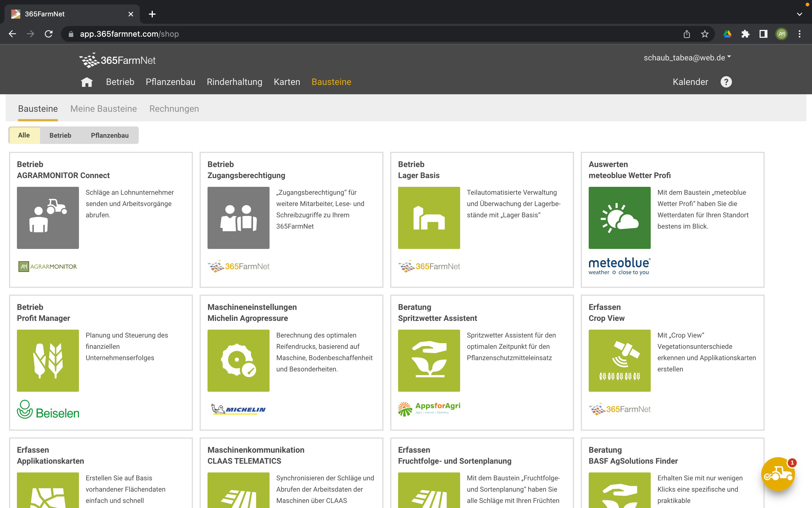This screenshot has width=812, height=508.
Task: Click the browser share icon
Action: pyautogui.click(x=687, y=34)
